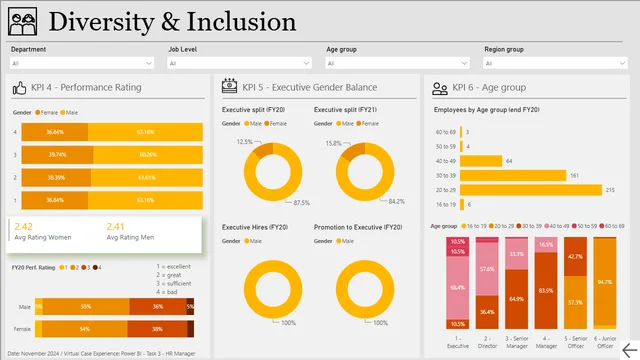This screenshot has height=360, width=640.
Task: Go back using the arrow icon
Action: (629, 350)
